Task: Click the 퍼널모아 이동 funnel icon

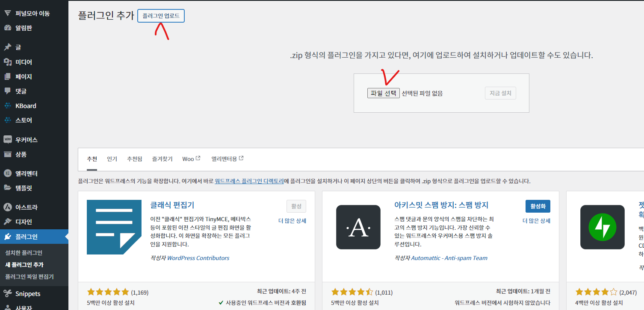Action: (x=7, y=13)
